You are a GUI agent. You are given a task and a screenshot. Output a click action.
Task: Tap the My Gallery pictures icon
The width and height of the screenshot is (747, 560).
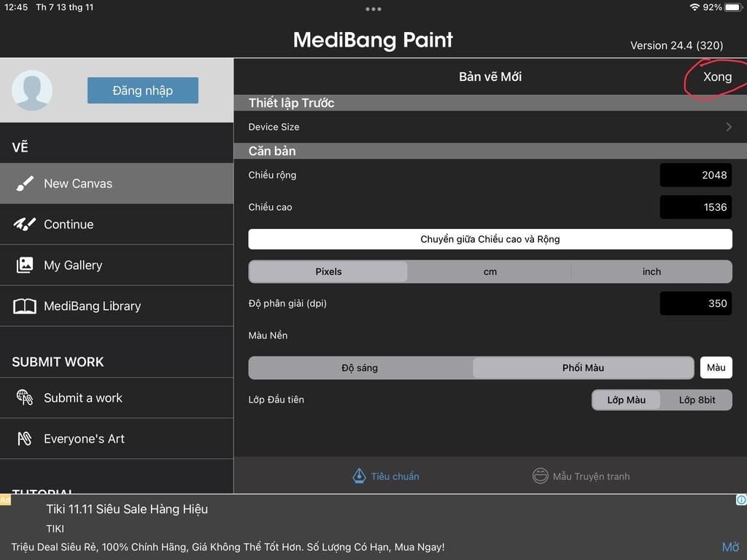pos(25,265)
